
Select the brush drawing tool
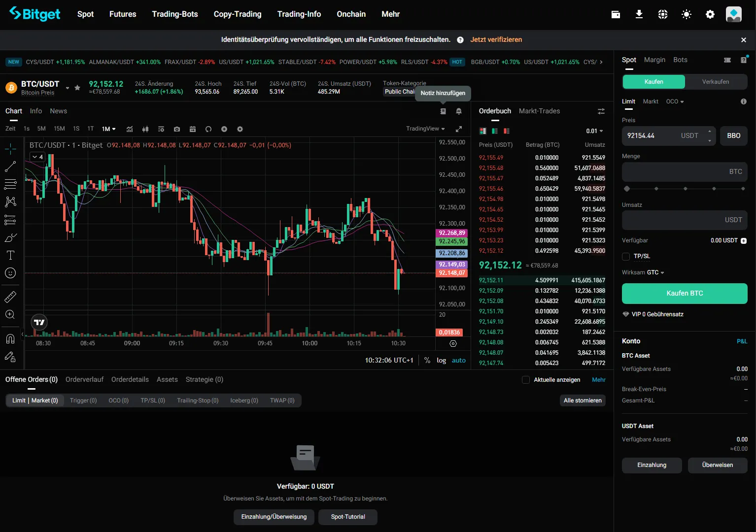click(x=10, y=237)
